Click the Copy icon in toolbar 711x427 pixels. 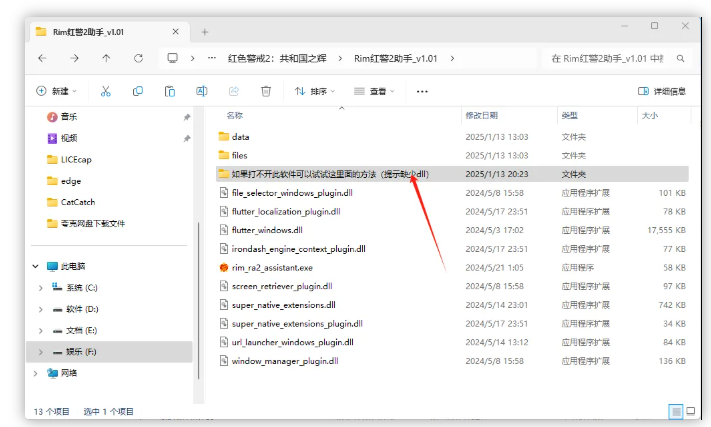coord(137,91)
